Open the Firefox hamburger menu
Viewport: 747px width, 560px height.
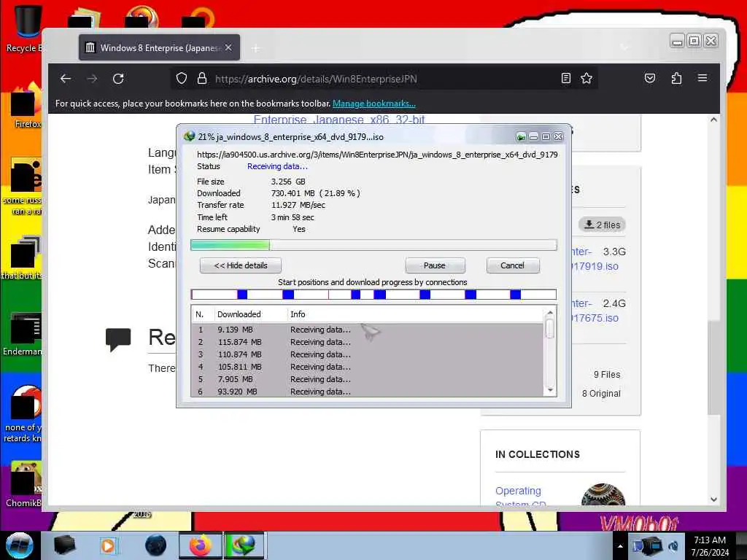click(x=703, y=77)
